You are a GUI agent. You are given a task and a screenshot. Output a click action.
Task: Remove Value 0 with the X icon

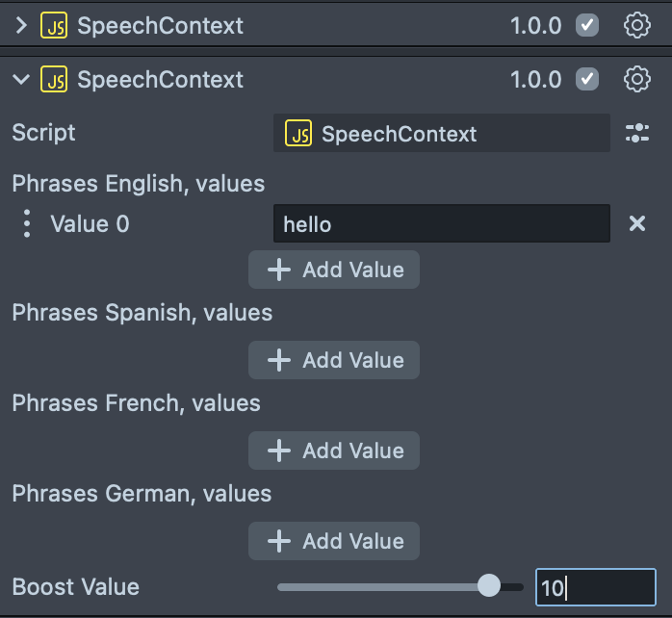click(637, 223)
